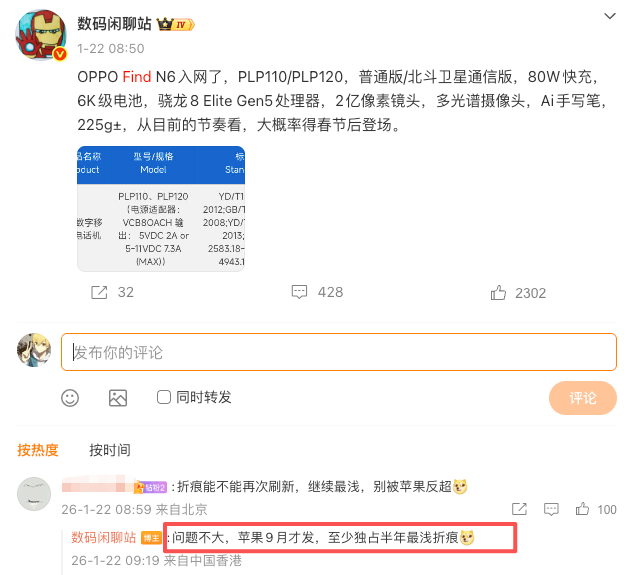Click the red Find keyword link
The width and height of the screenshot is (630, 575).
pyautogui.click(x=137, y=77)
